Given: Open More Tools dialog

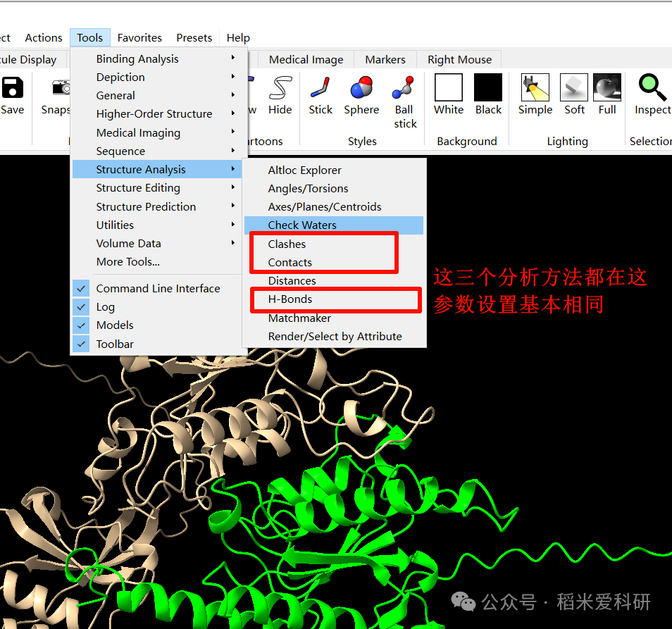Looking at the screenshot, I should (127, 261).
